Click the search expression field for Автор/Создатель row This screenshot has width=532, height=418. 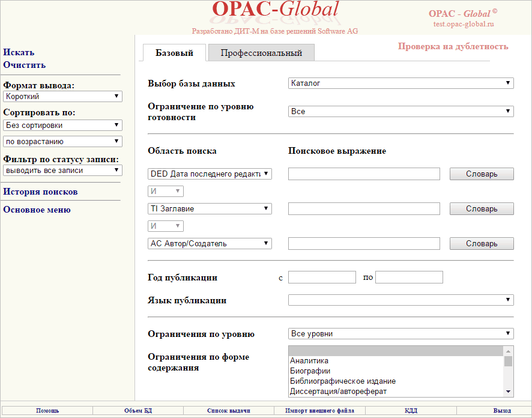(364, 244)
